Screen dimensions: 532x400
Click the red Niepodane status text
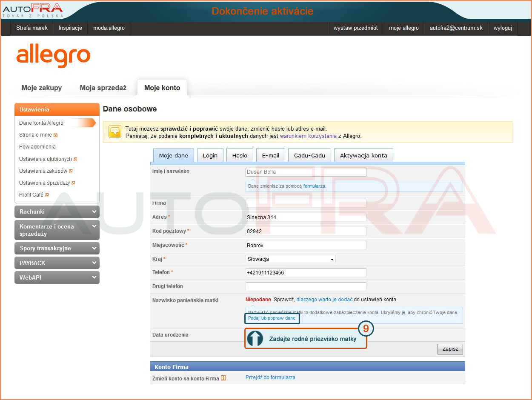(x=258, y=300)
